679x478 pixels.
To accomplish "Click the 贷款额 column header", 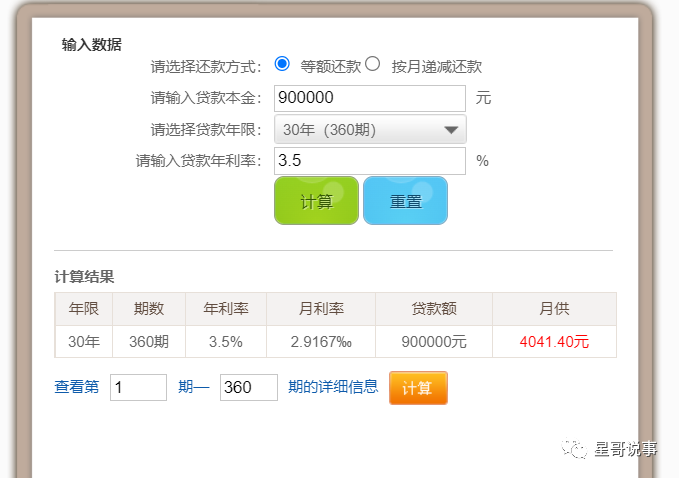I will [x=434, y=309].
